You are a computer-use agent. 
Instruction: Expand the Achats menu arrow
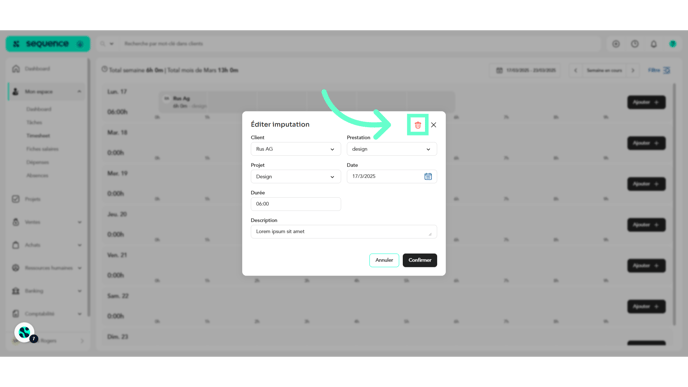(x=79, y=245)
